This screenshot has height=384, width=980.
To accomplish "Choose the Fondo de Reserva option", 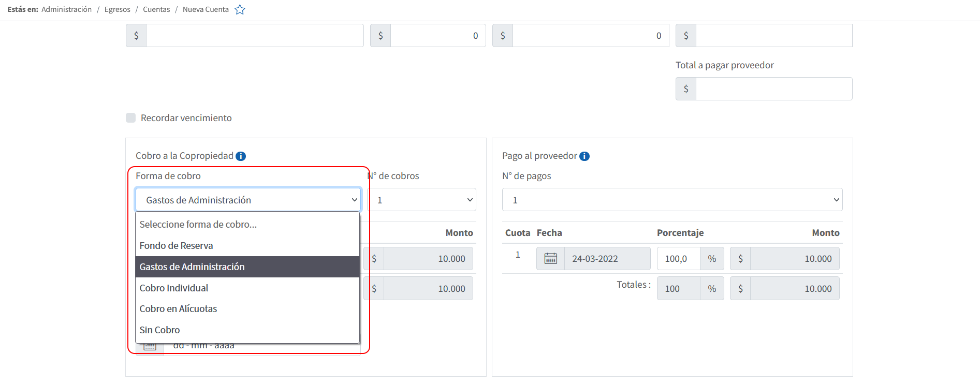I will (x=247, y=246).
